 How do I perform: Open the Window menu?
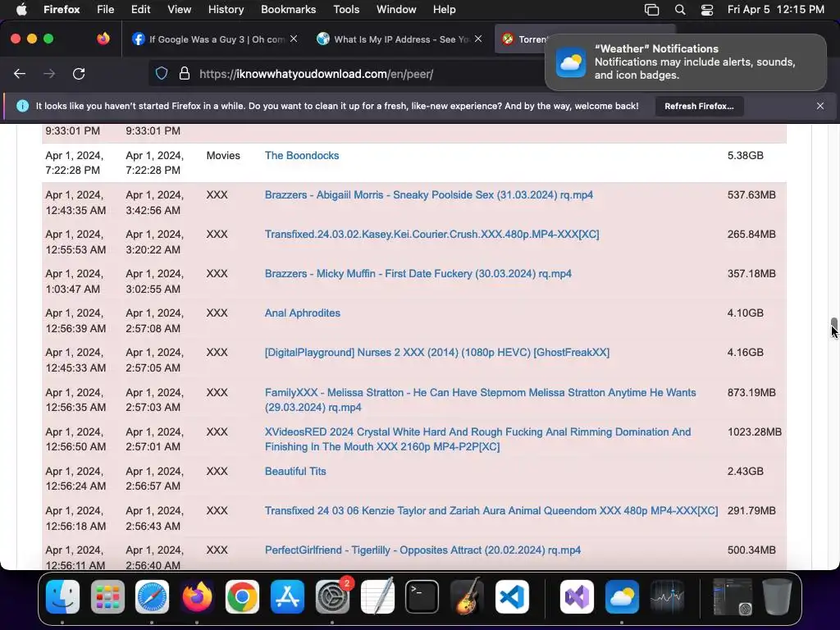pyautogui.click(x=396, y=9)
